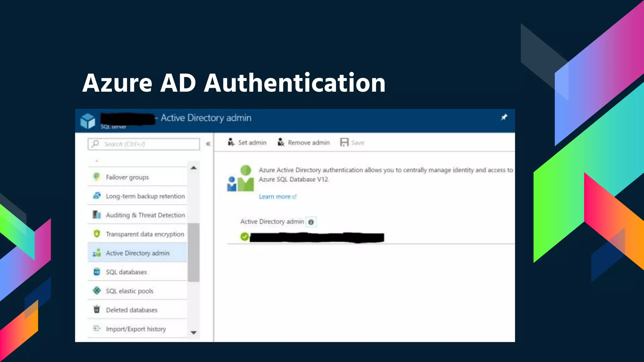Click the "SQL server" subtitle text

[113, 127]
